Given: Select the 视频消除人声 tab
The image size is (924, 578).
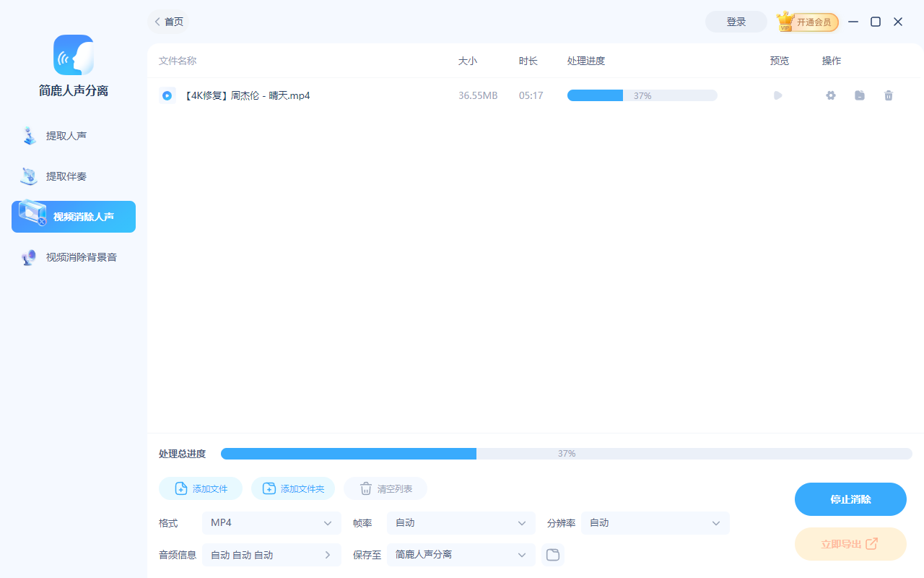Looking at the screenshot, I should coord(73,216).
